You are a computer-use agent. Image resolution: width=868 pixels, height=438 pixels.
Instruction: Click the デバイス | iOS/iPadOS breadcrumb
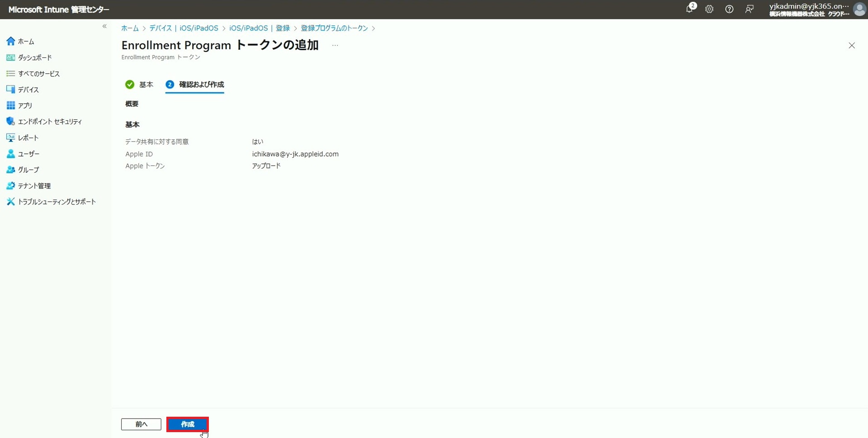(x=184, y=28)
